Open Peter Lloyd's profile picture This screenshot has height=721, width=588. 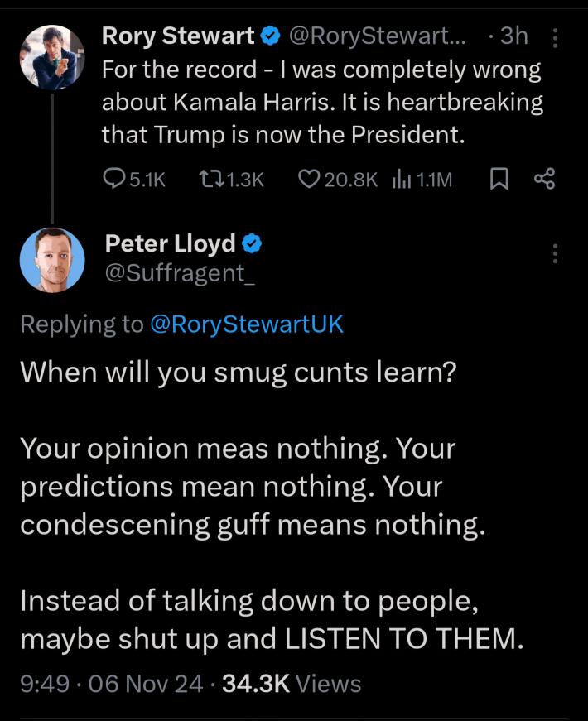pos(52,260)
